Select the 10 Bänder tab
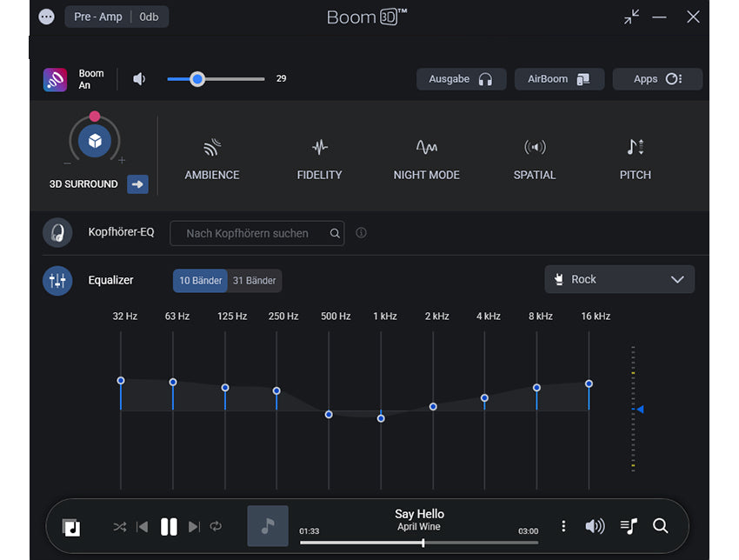 tap(200, 281)
